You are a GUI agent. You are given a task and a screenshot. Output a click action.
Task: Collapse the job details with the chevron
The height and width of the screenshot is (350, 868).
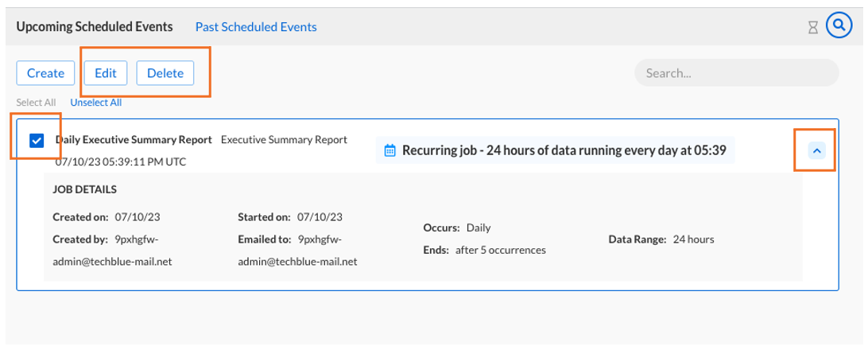point(816,150)
